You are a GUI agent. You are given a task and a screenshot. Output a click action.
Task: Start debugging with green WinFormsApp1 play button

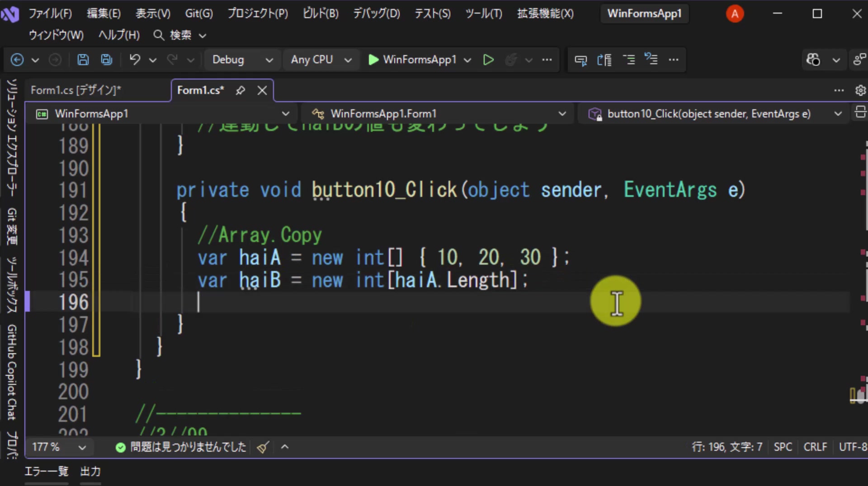pos(412,60)
